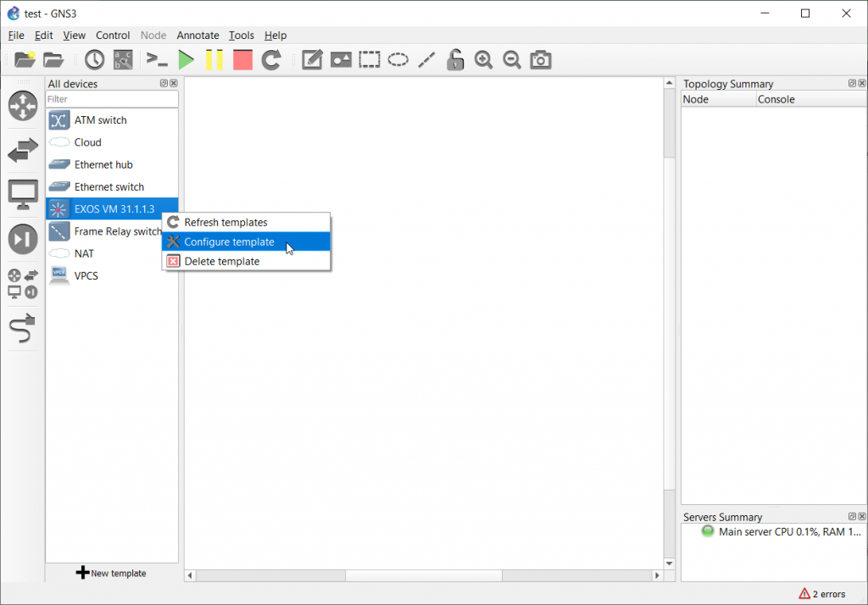
Task: Close the Topology Summary panel
Action: click(862, 83)
